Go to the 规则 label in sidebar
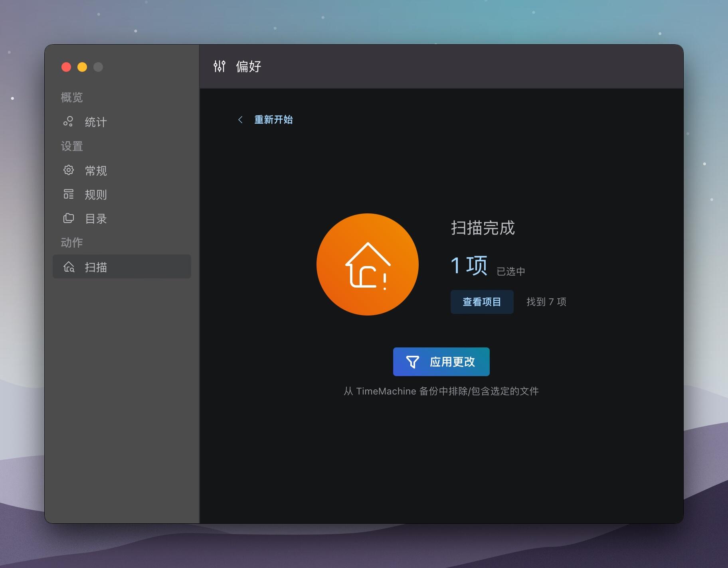 96,195
